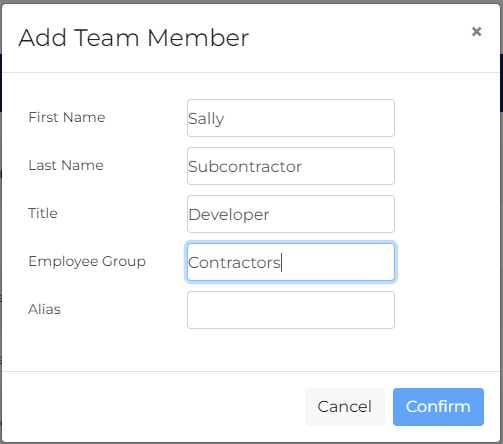Screen dimensions: 503x444
Task: Click empty dialog space below Alias field
Action: [251, 350]
